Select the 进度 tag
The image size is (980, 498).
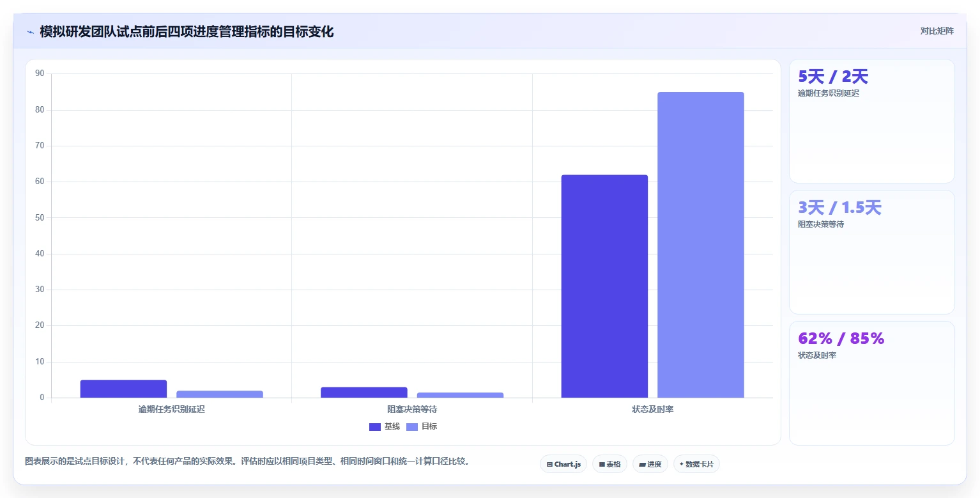pyautogui.click(x=651, y=464)
